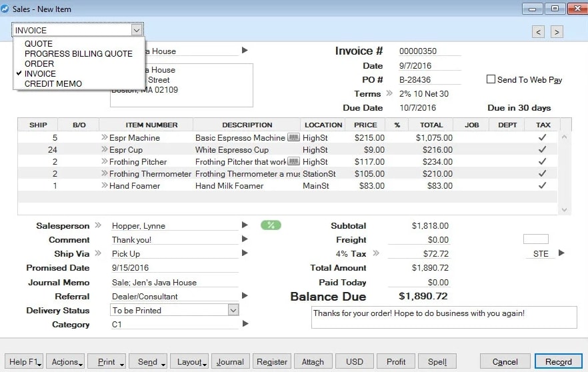Open item lookup chevron for Hand Foamer
The height and width of the screenshot is (372, 588).
(104, 185)
